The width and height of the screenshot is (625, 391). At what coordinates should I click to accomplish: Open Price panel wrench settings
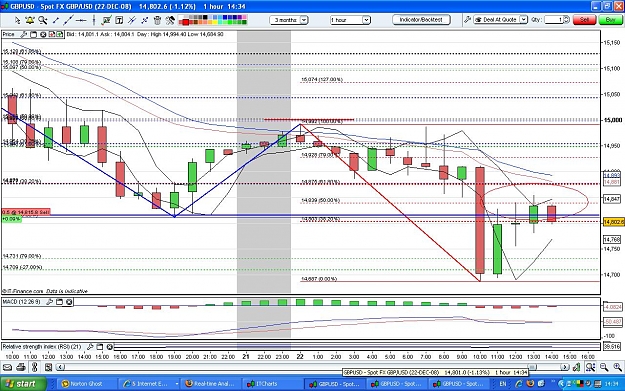point(24,35)
